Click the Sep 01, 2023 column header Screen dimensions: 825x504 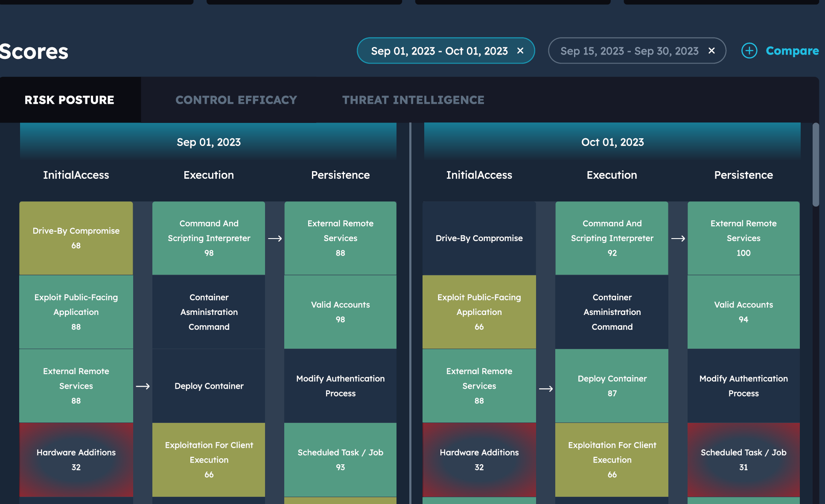208,142
